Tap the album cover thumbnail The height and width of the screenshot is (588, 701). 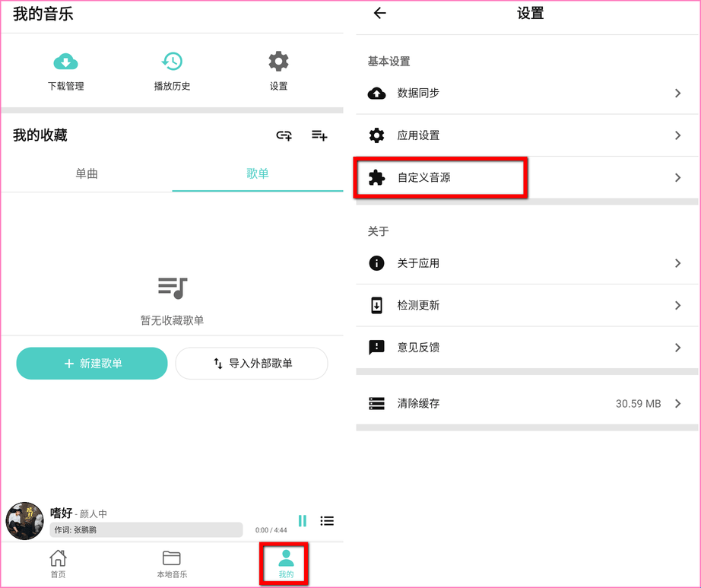pyautogui.click(x=25, y=521)
